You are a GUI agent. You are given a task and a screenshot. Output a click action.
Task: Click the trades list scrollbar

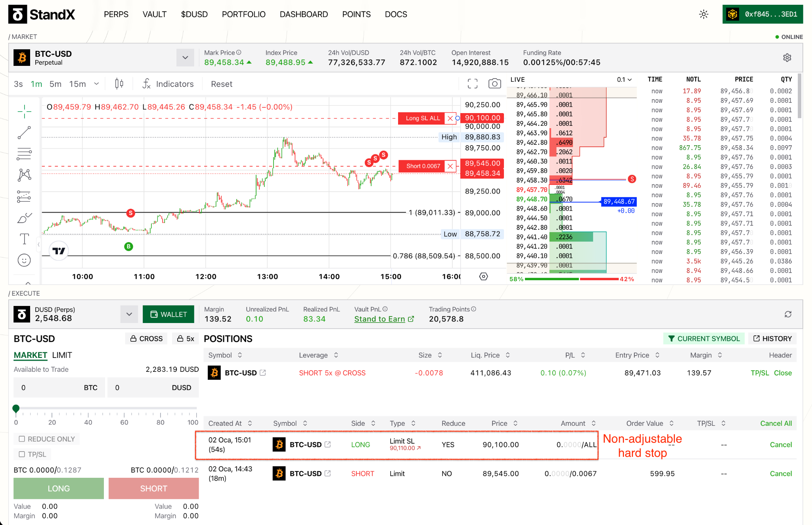[799, 96]
